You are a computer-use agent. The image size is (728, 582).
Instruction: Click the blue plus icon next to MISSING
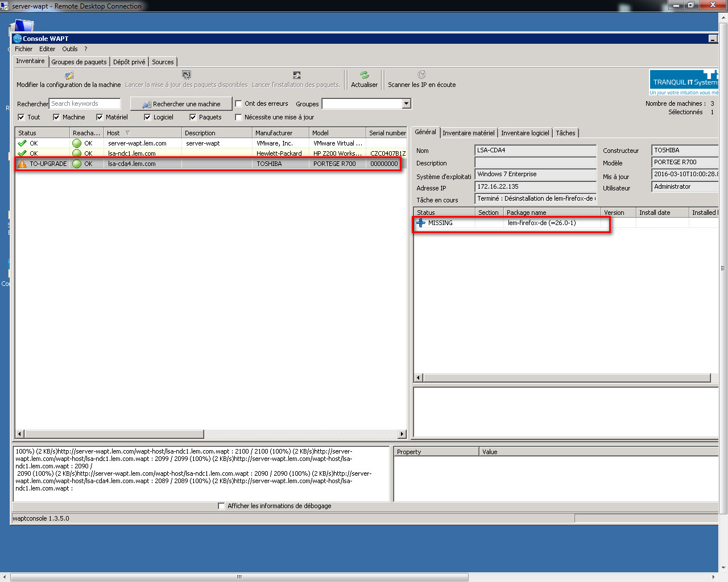pos(421,223)
